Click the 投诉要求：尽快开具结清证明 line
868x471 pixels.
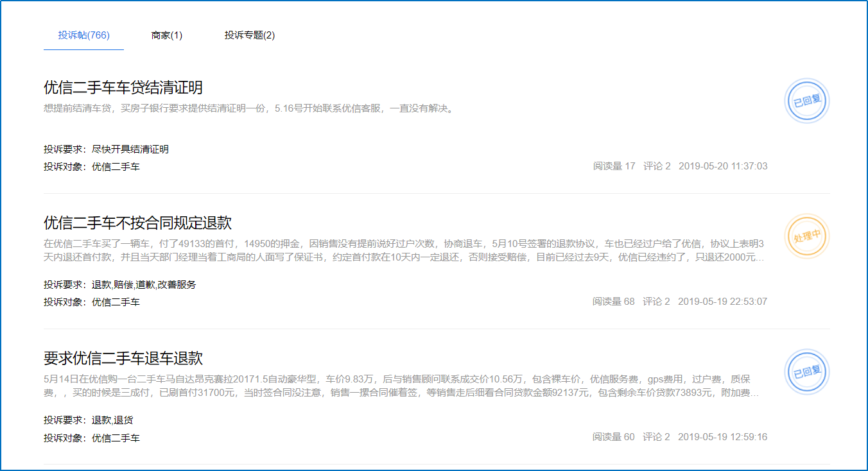coord(107,150)
